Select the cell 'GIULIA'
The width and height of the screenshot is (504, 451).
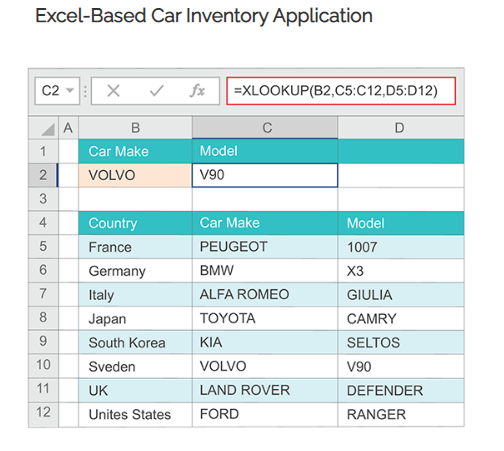pos(401,294)
